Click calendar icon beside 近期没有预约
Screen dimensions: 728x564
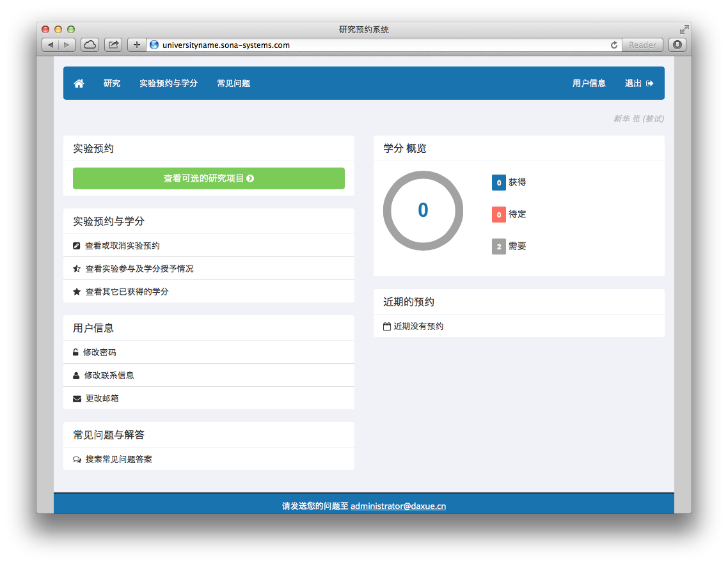(387, 326)
